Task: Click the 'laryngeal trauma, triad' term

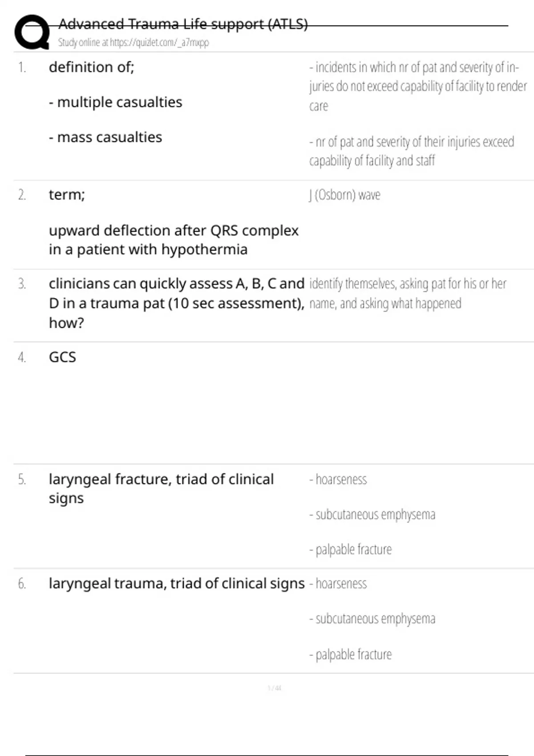Action: 177,583
